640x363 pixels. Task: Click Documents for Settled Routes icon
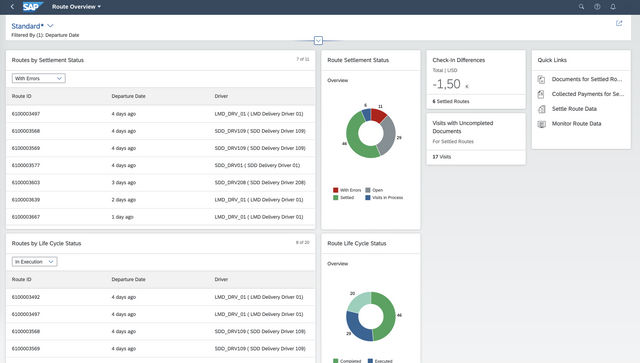(541, 79)
